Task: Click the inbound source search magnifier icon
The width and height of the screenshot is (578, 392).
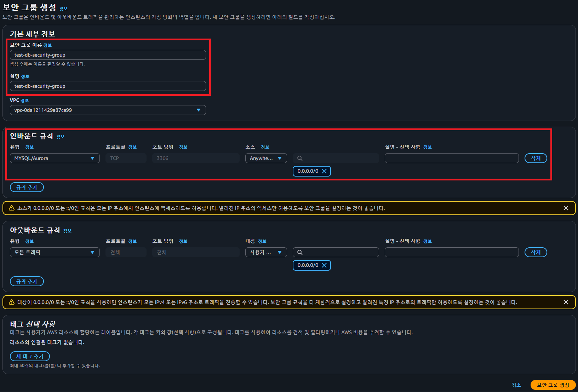Action: [300, 158]
